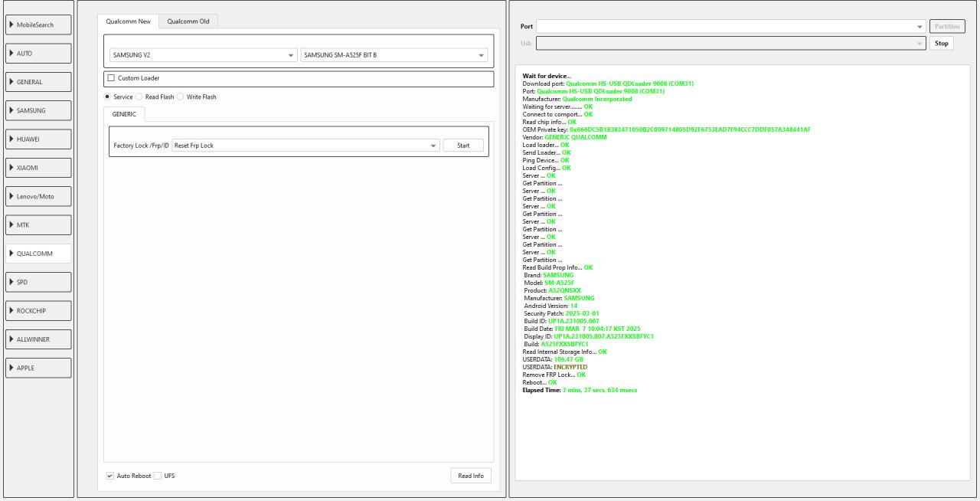Open the SAMSUNG SM-A525F BIT B model dropdown
This screenshot has width=980, height=501.
pyautogui.click(x=394, y=55)
